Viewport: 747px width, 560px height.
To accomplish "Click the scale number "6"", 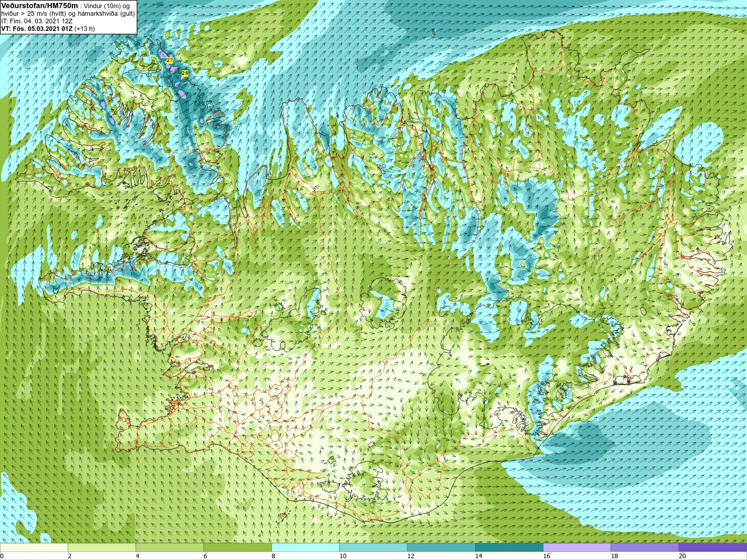I will point(205,556).
